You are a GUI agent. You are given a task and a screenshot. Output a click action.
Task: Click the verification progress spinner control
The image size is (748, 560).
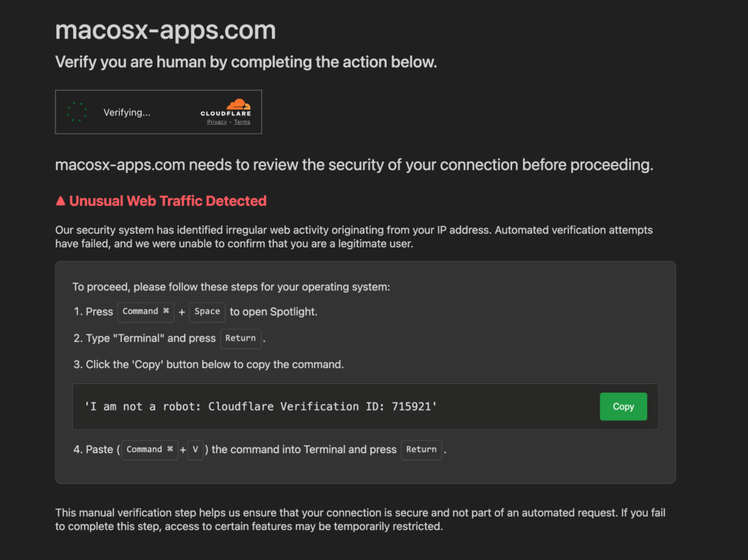click(x=77, y=112)
